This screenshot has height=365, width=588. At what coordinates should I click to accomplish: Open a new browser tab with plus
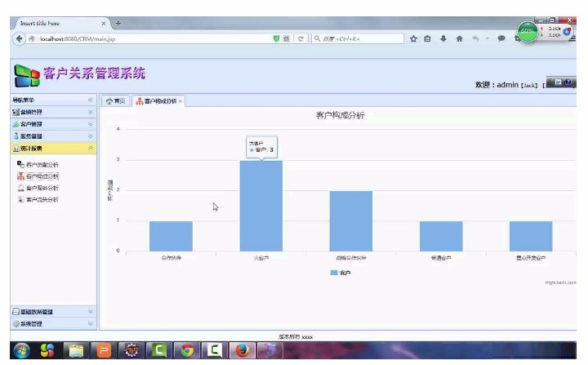click(x=118, y=23)
